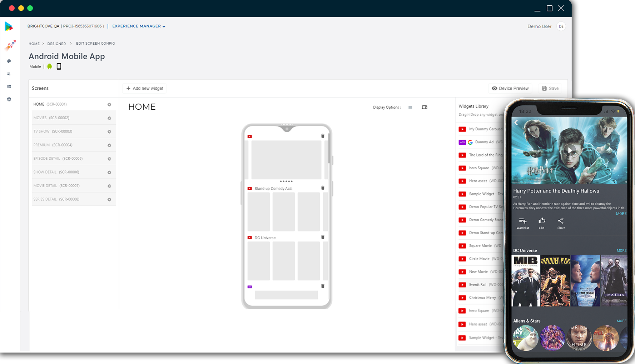The image size is (635, 364).
Task: Open the Matrix poster on phone
Action: (614, 281)
